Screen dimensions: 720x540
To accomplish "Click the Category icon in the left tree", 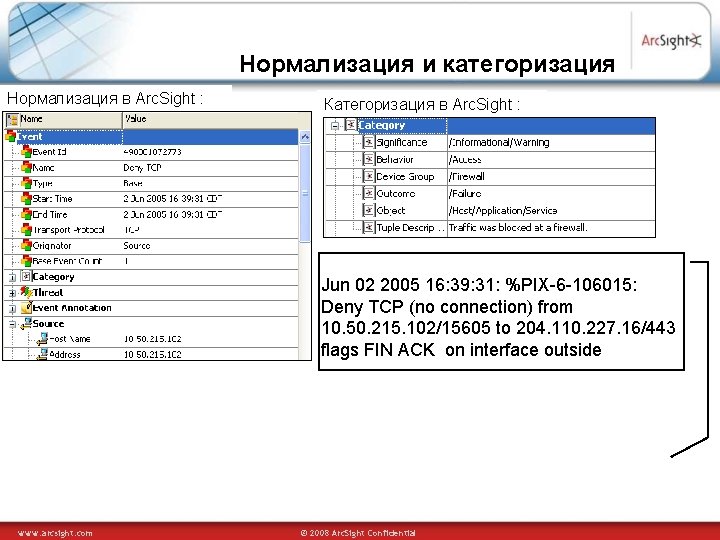I will 26,276.
